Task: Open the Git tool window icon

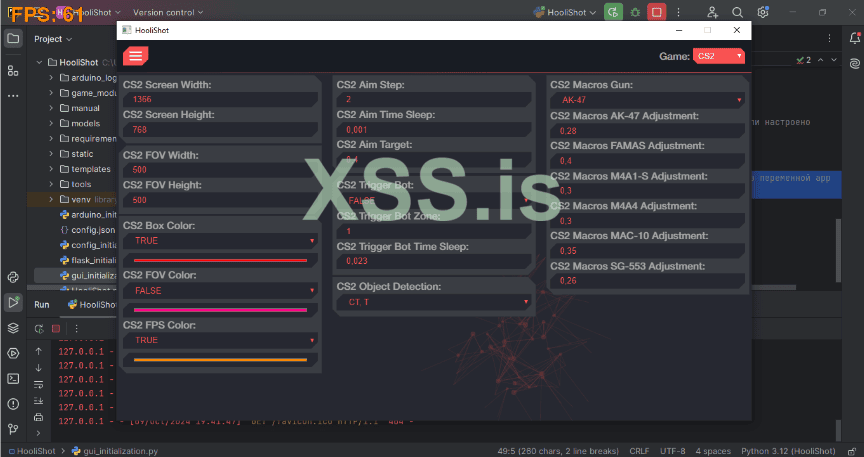Action: 13,429
